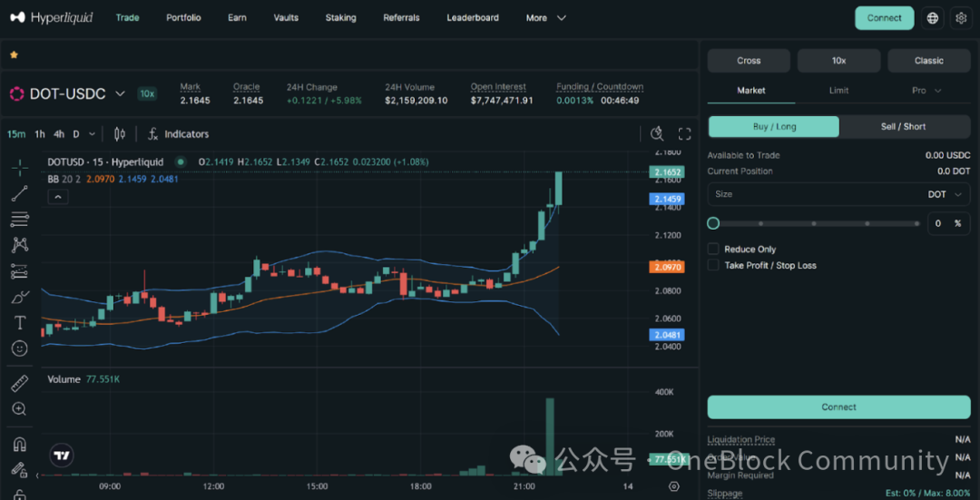This screenshot has width=980, height=500.
Task: Select the 4h timeframe
Action: (x=59, y=133)
